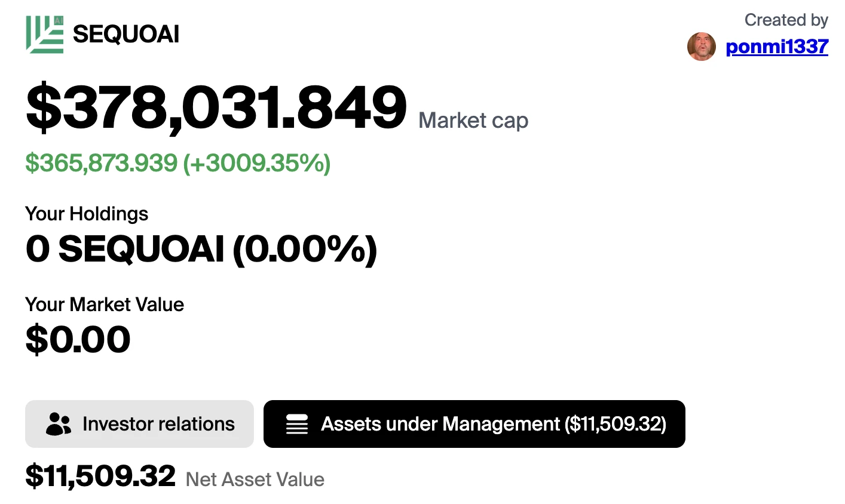Click the Your Holdings label
The height and width of the screenshot is (504, 845).
click(87, 214)
